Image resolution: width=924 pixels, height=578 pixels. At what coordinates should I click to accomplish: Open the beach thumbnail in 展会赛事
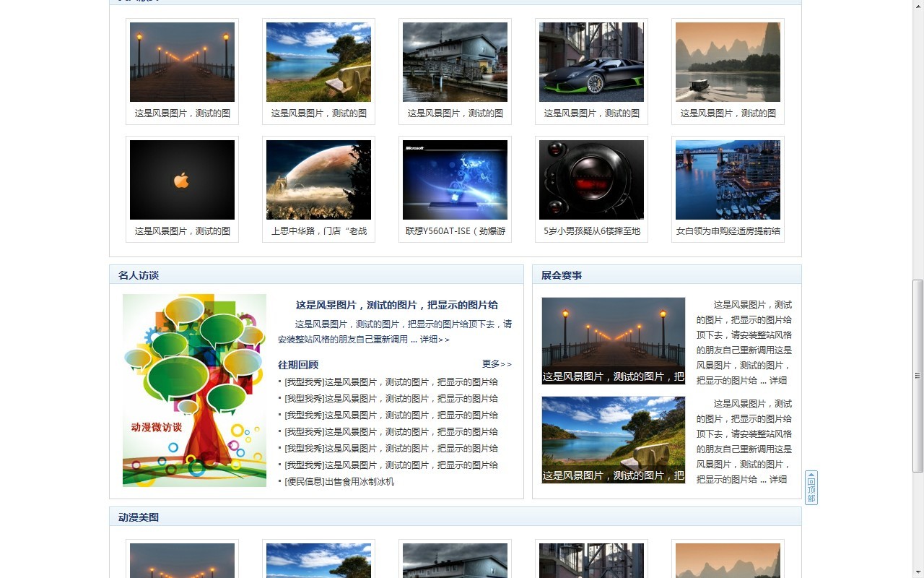click(614, 440)
